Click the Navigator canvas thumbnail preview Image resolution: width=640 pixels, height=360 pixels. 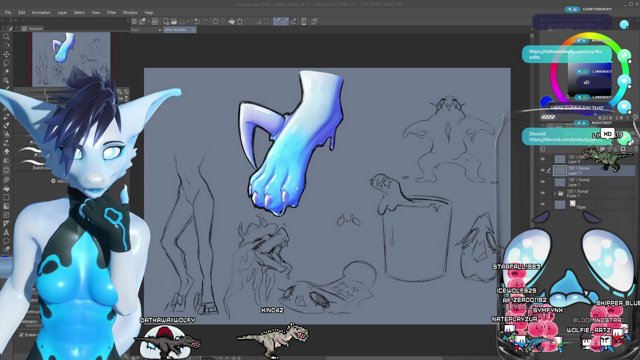point(71,59)
